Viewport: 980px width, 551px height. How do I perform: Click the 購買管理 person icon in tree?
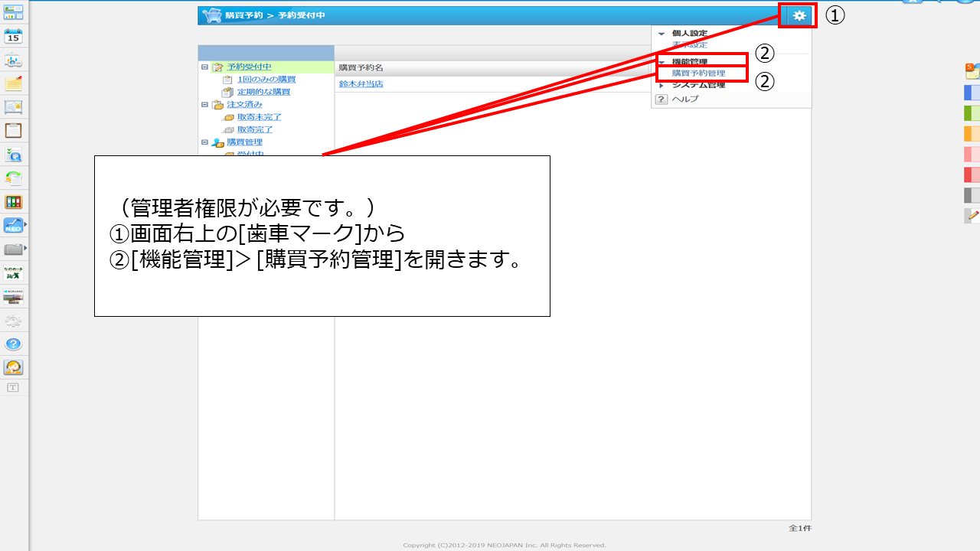click(x=218, y=142)
